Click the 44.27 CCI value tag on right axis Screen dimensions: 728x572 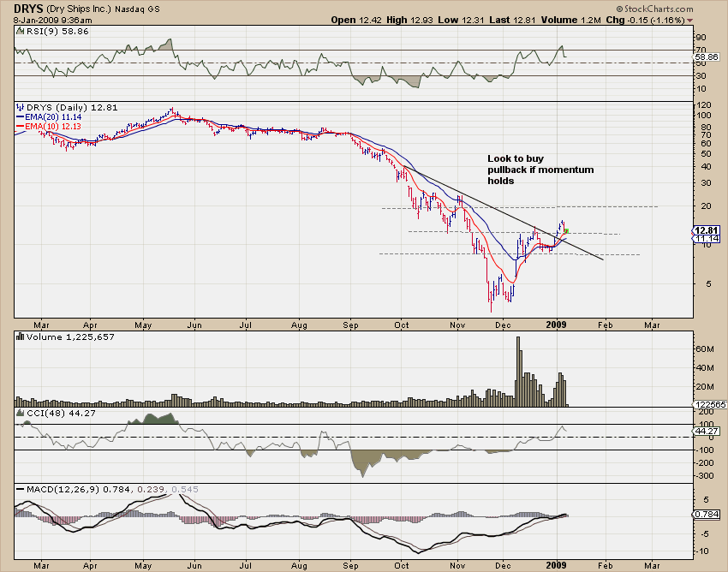[x=707, y=431]
